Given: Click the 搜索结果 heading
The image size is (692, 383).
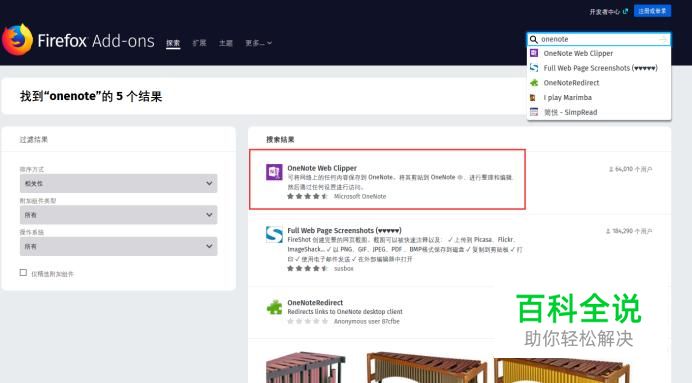Looking at the screenshot, I should click(280, 139).
